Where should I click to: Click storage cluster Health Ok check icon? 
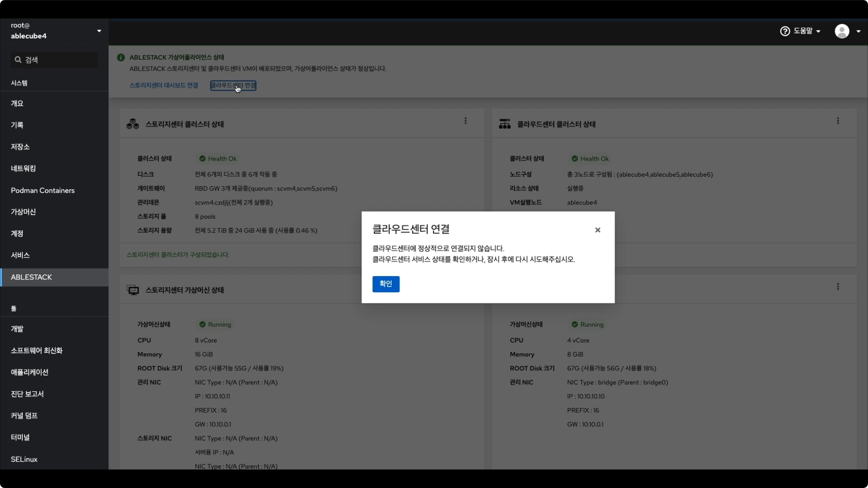(x=202, y=159)
